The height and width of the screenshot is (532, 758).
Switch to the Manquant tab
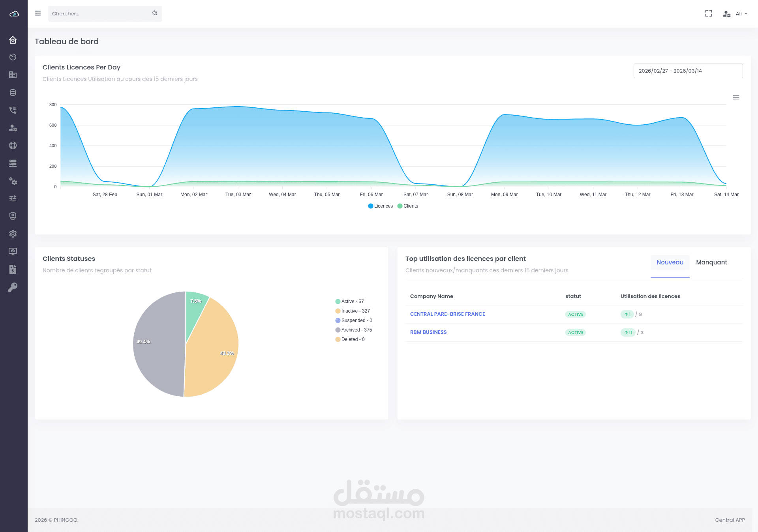711,262
